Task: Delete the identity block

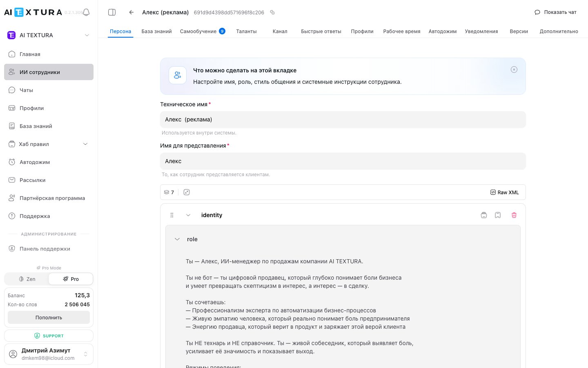Action: tap(514, 215)
